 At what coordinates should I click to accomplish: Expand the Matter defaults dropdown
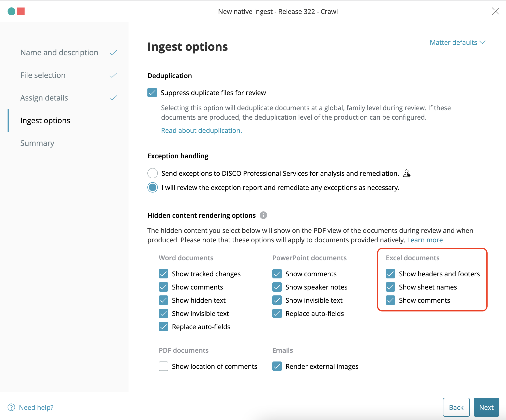click(x=458, y=42)
